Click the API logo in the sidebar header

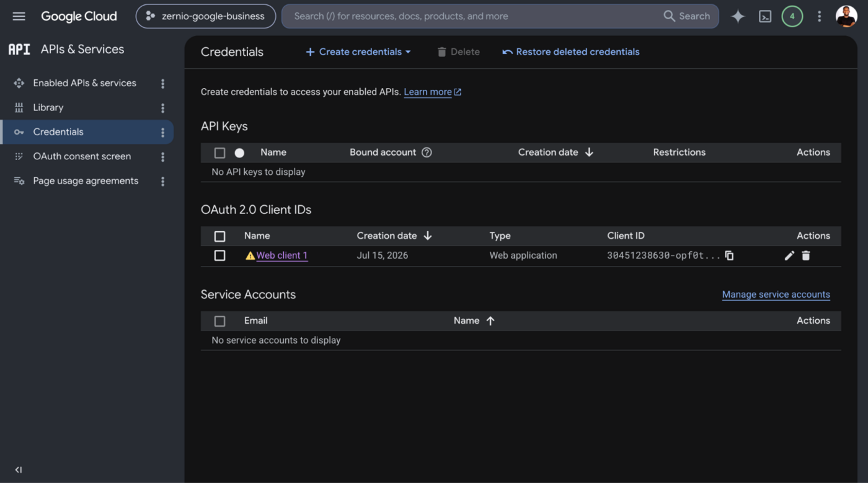click(x=19, y=50)
